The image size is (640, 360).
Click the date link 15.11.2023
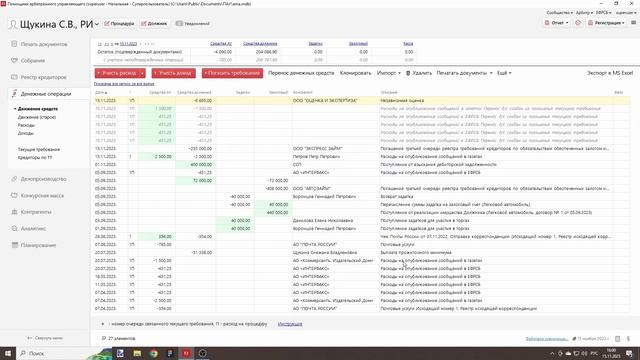pos(128,44)
